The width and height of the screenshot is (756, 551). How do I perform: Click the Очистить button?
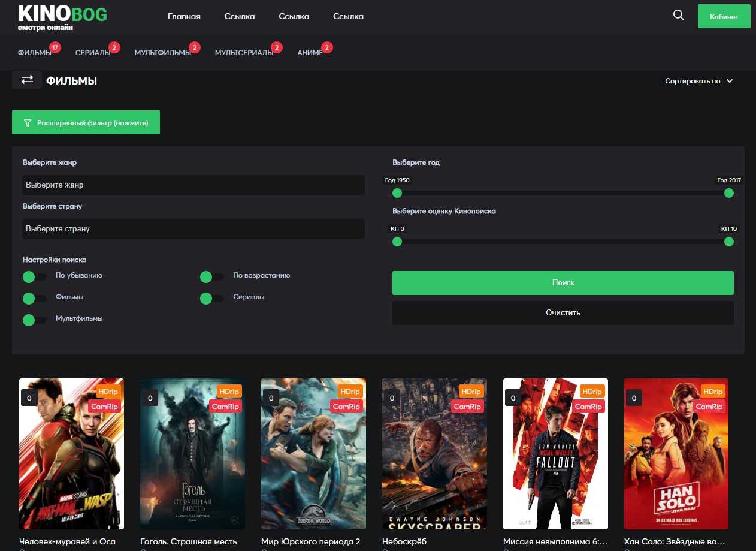[563, 313]
